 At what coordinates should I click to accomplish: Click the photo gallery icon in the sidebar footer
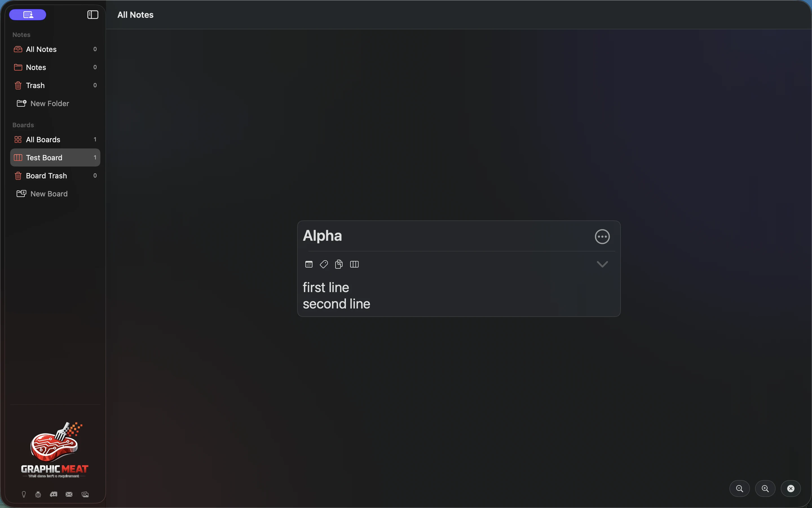pos(85,494)
